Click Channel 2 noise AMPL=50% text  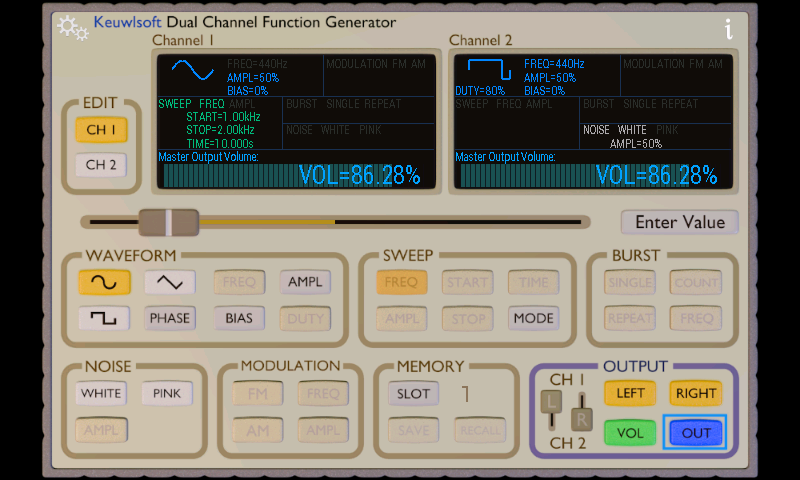(636, 144)
